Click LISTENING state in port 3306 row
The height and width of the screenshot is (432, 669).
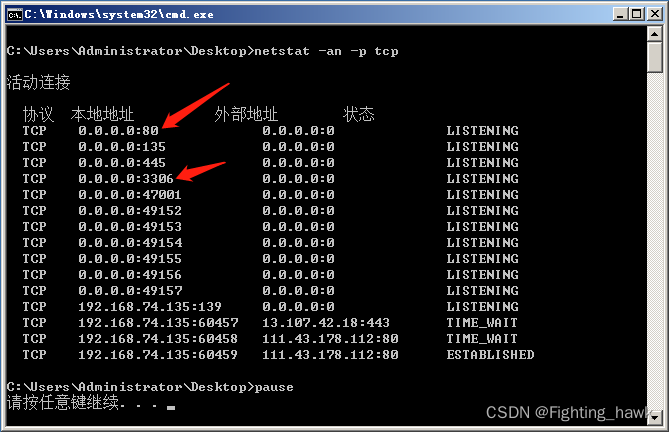[x=483, y=179]
